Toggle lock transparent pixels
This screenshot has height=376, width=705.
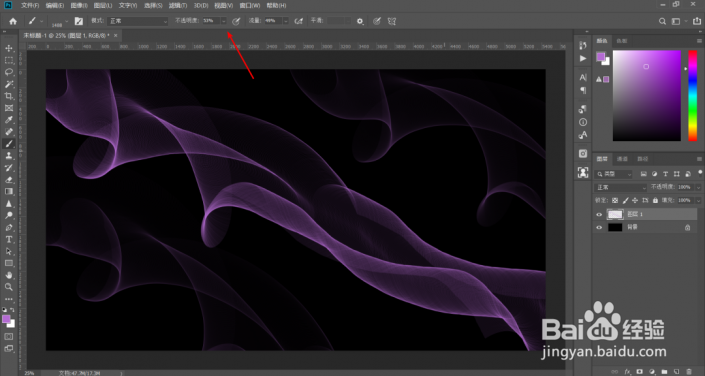click(x=615, y=200)
